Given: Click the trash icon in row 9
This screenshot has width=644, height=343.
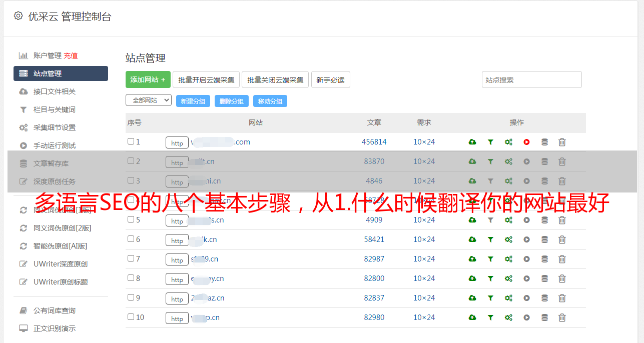Looking at the screenshot, I should tap(562, 298).
